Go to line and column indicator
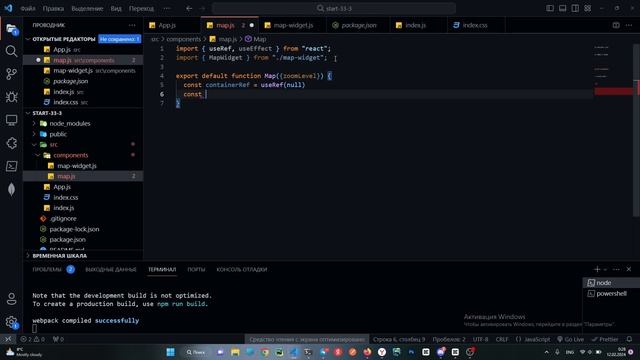Viewport: 640px width, 360px height. coord(399,339)
